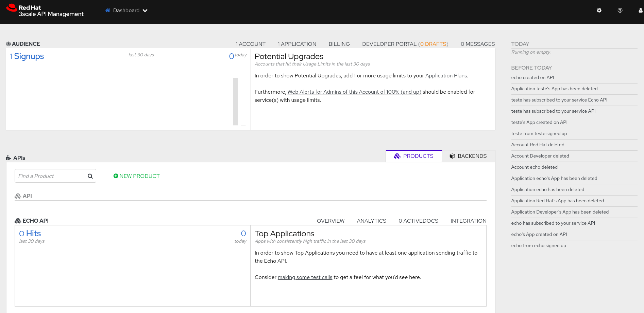
Task: Follow the making some test calls link
Action: 305,277
